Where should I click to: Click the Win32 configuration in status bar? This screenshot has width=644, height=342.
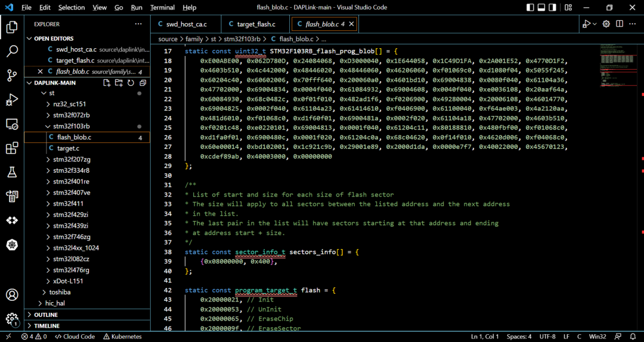[x=597, y=337]
